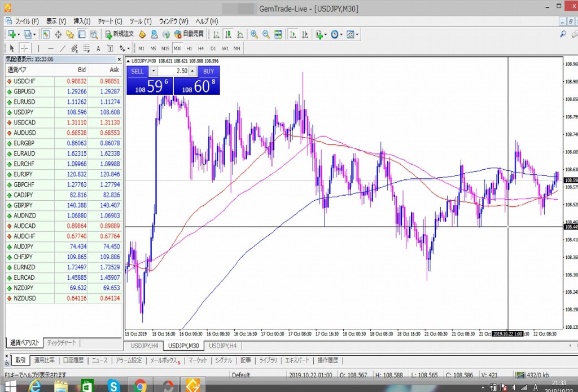This screenshot has width=578, height=392.
Task: Select the vertical line drawing tool
Action: [x=38, y=49]
